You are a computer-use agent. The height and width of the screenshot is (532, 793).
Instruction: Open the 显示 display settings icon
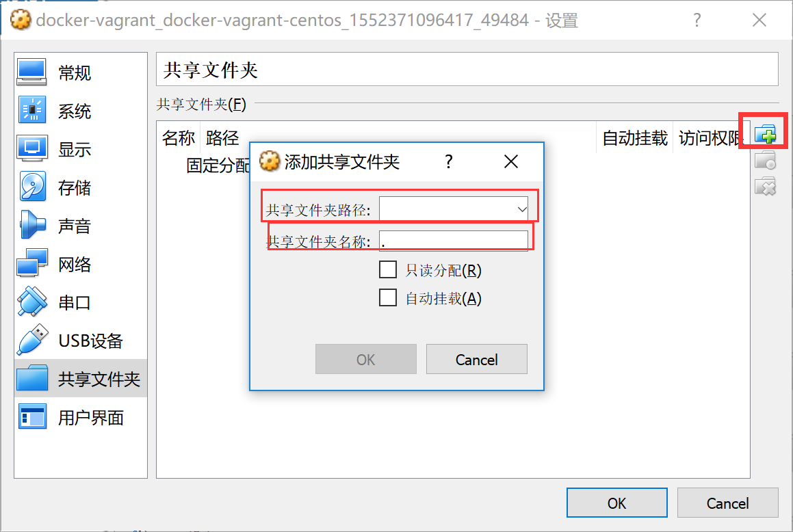[32, 148]
